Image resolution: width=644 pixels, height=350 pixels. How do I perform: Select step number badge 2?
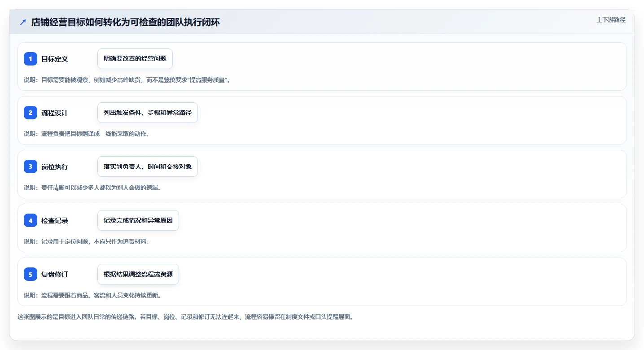pyautogui.click(x=31, y=113)
